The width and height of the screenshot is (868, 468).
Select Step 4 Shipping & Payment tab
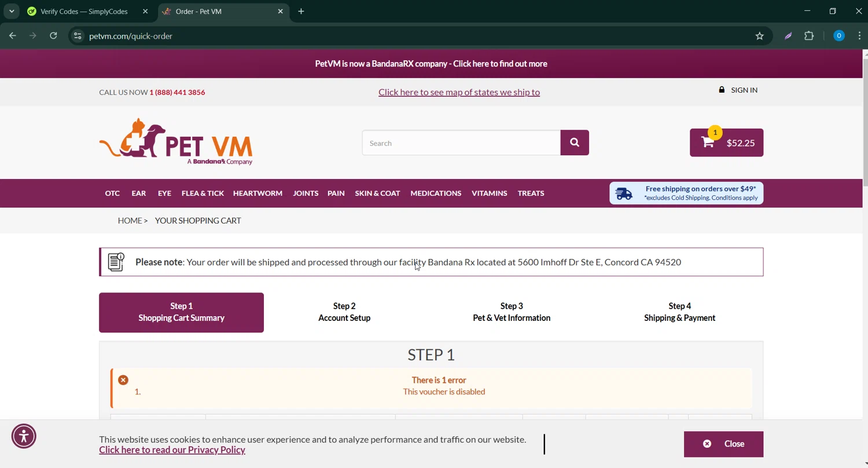679,312
